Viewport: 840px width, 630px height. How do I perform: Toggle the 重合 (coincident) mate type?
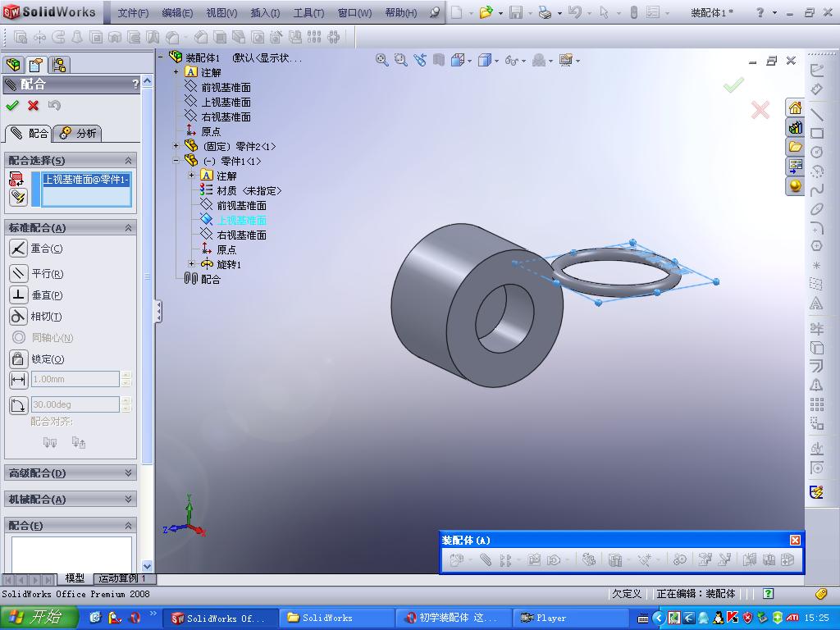[x=18, y=248]
